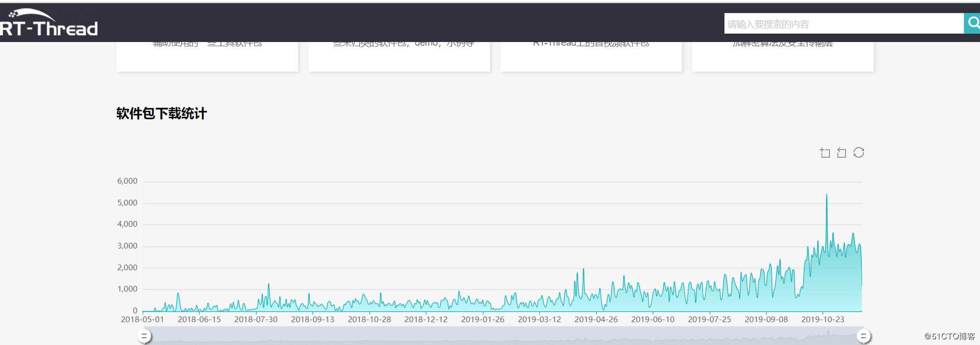
Task: Click the 2018-10-28 date label
Action: click(369, 320)
